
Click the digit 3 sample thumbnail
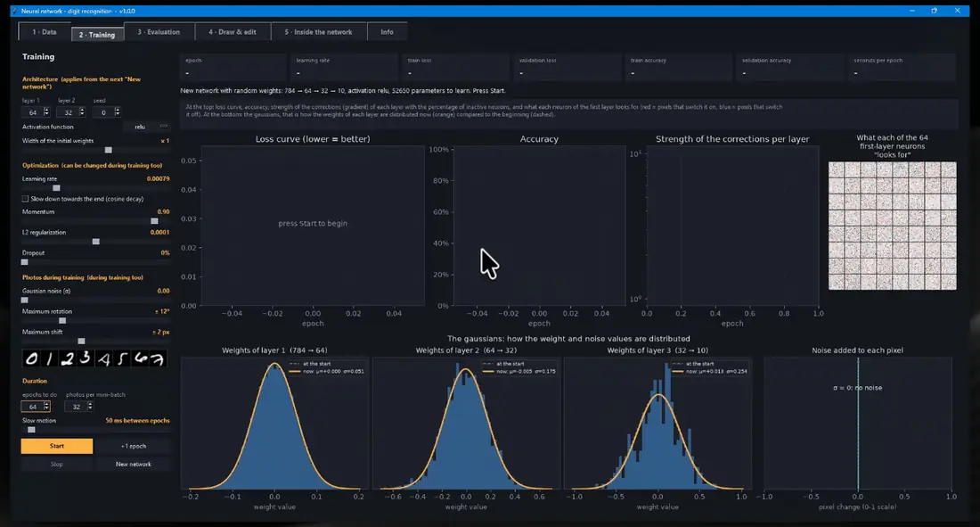86,358
